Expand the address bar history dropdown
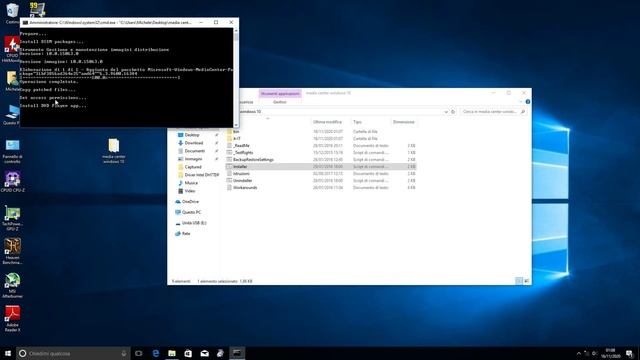The width and height of the screenshot is (640, 360). click(446, 111)
